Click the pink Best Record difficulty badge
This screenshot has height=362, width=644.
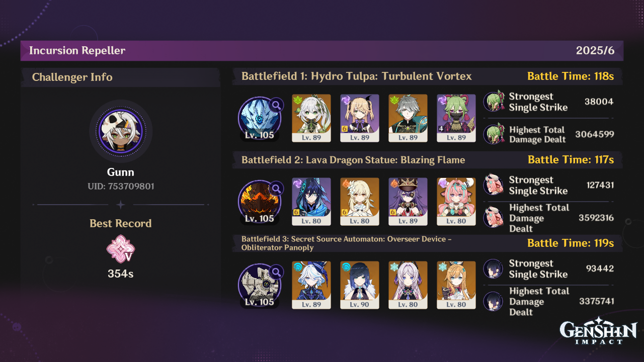[x=121, y=249]
